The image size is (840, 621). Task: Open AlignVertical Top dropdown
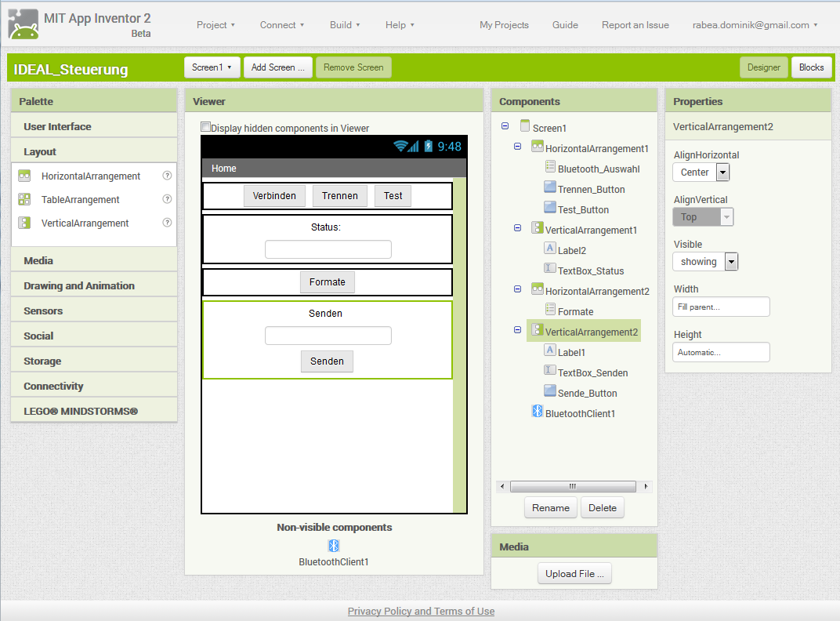pyautogui.click(x=703, y=217)
